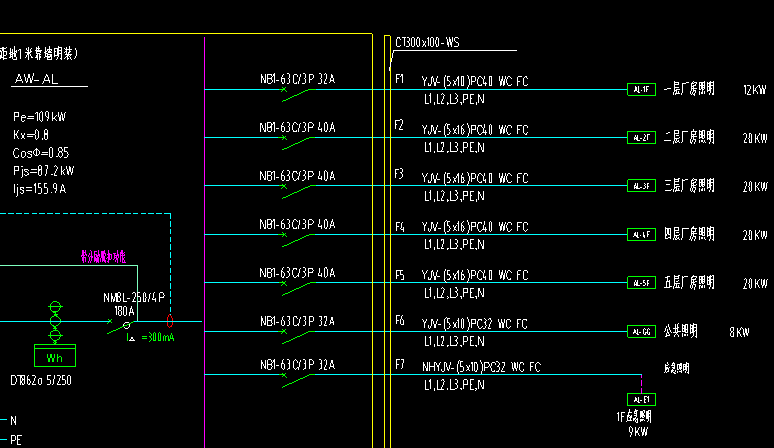The image size is (774, 448).
Task: Click the NB1-63C/3P 40A label for F3
Action: 298,176
